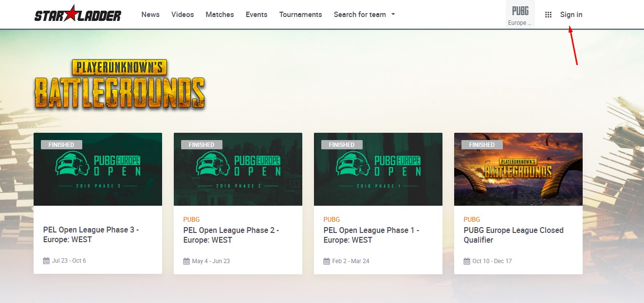Image resolution: width=644 pixels, height=303 pixels.
Task: Go to the Videos section
Action: [183, 15]
